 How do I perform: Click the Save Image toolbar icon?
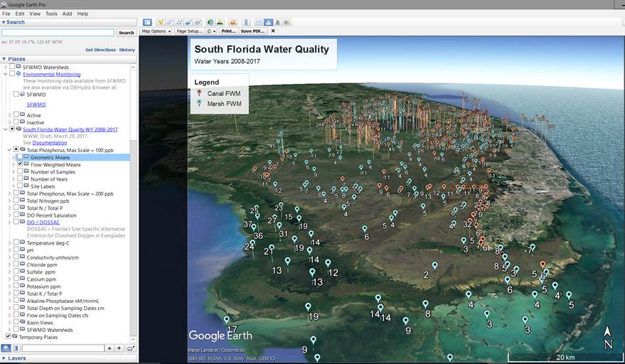tap(278, 22)
